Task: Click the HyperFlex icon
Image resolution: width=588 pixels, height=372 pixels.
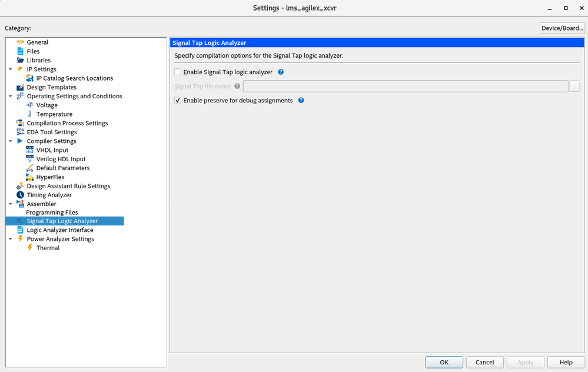Action: (x=29, y=177)
